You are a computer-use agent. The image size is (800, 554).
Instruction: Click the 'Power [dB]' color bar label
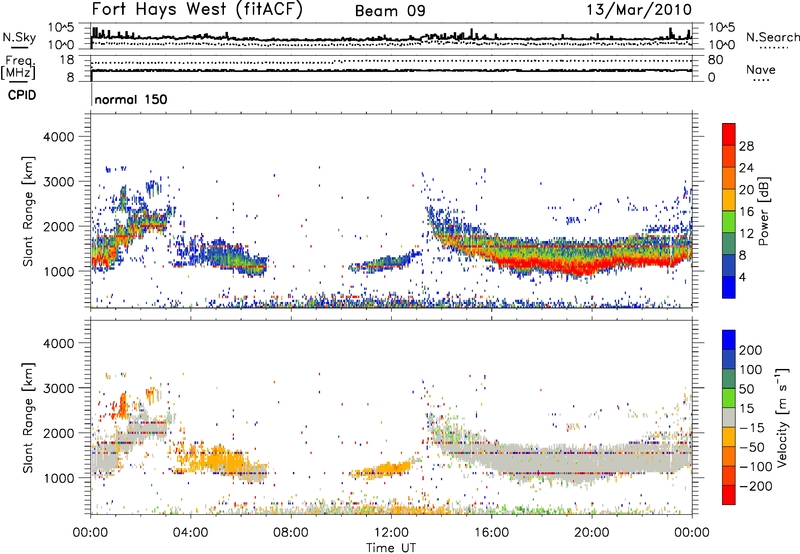763,211
